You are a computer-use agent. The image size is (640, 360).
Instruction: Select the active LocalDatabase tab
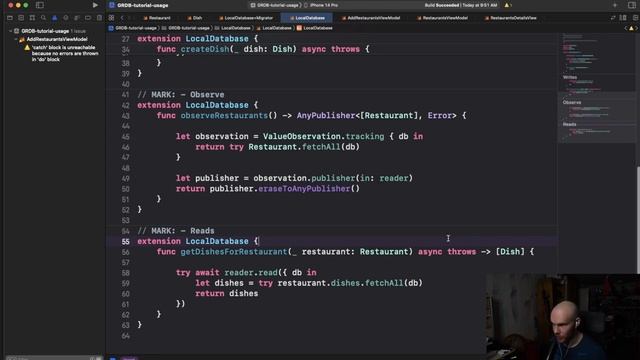(x=307, y=18)
